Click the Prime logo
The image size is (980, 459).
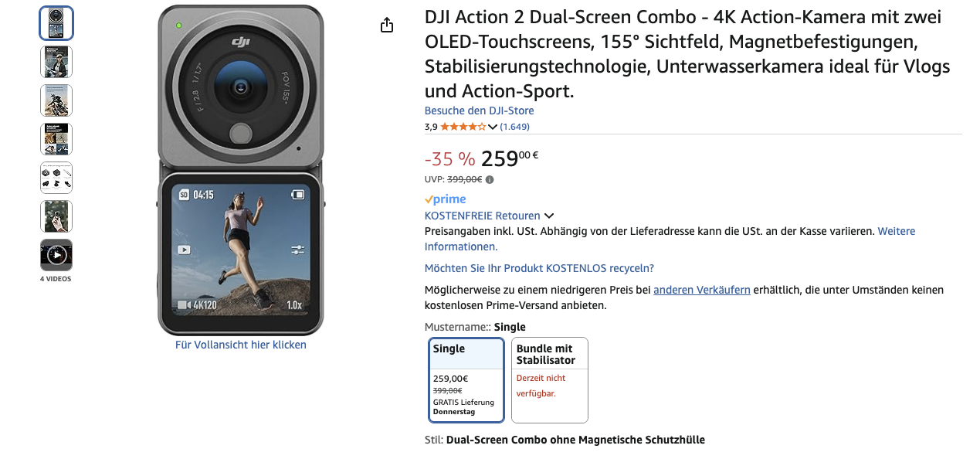pos(446,199)
